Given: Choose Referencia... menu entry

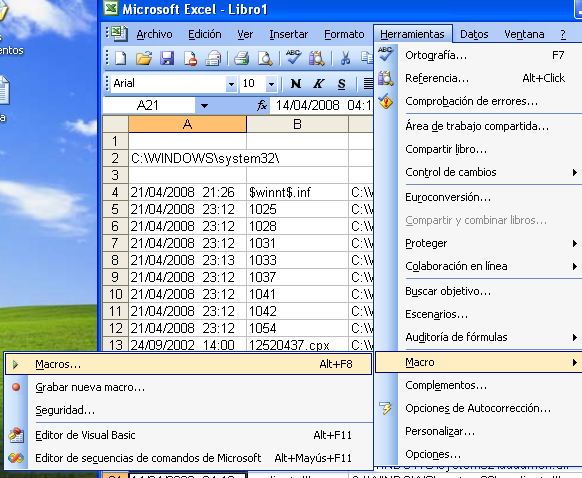Looking at the screenshot, I should coord(478,78).
